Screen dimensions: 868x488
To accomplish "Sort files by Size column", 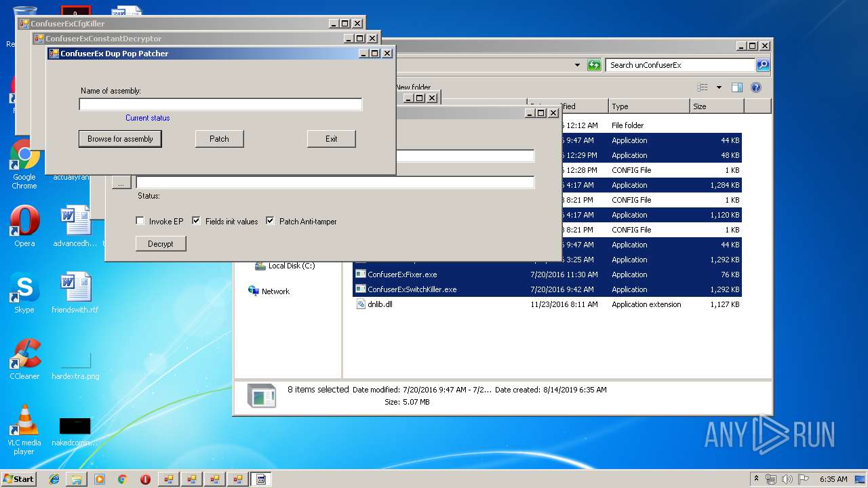I will (717, 106).
